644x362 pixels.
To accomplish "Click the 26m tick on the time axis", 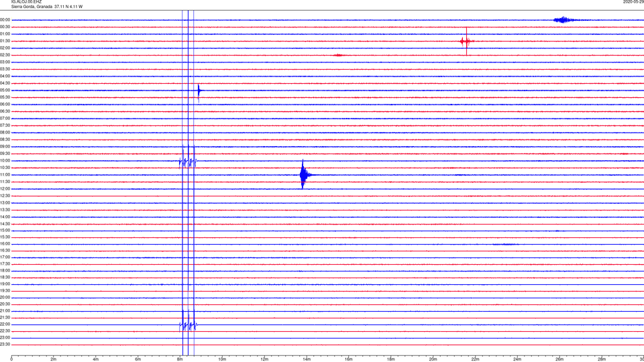I will pyautogui.click(x=559, y=359).
